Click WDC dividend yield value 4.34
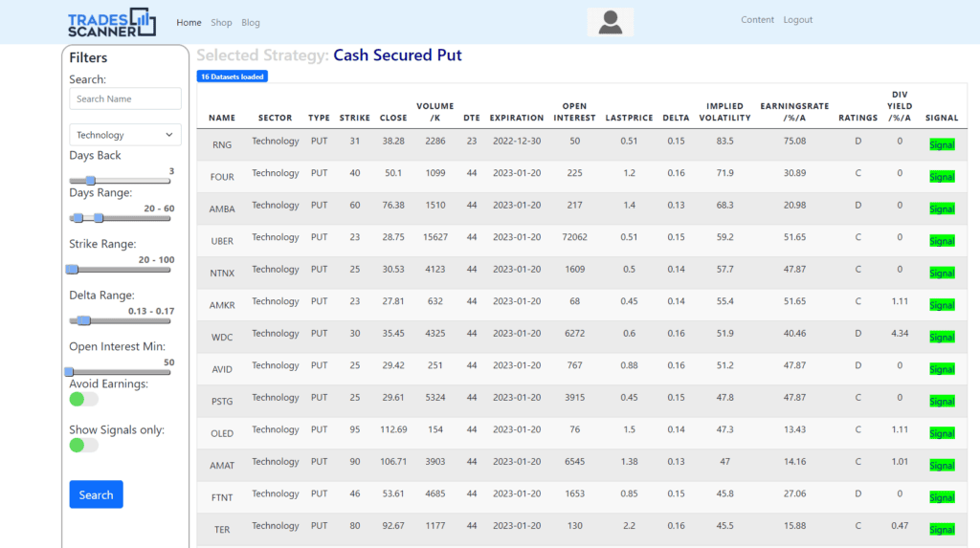This screenshot has width=980, height=548. pyautogui.click(x=900, y=334)
